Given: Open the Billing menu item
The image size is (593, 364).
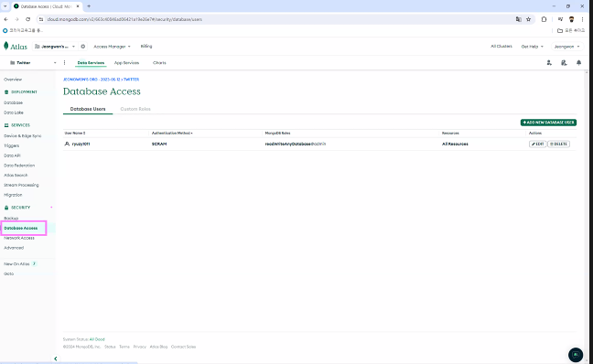Looking at the screenshot, I should point(146,46).
